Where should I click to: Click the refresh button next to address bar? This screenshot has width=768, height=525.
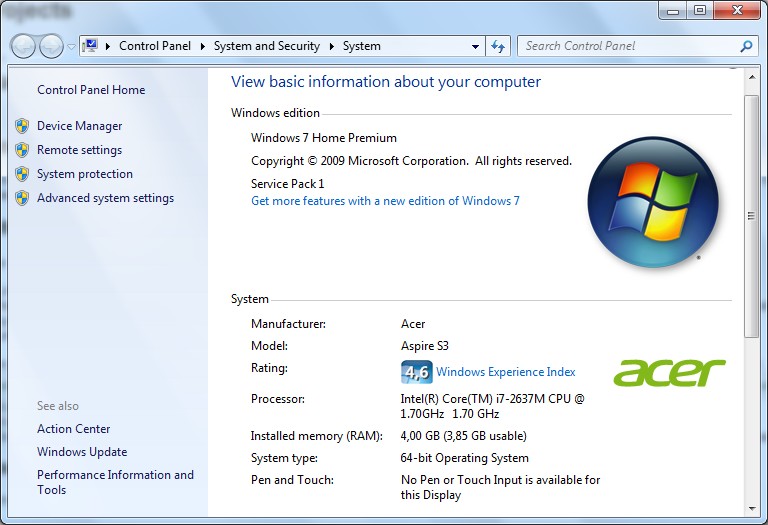point(499,46)
